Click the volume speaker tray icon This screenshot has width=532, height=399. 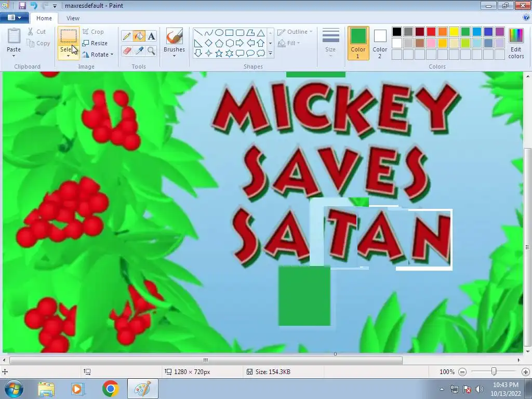(x=480, y=389)
